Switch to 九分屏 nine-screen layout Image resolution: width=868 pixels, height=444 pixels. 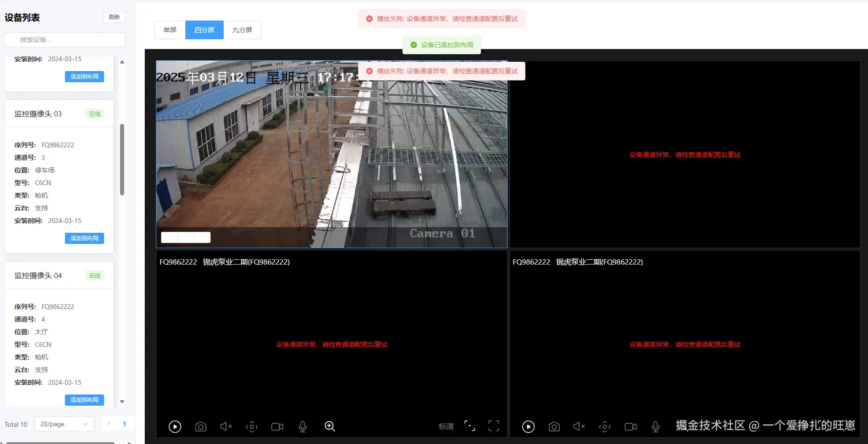pos(242,30)
